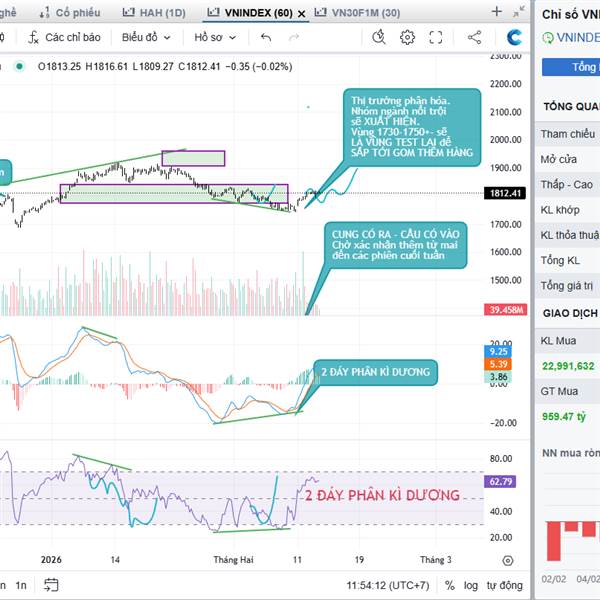Click the volume label 39.458M

[505, 309]
